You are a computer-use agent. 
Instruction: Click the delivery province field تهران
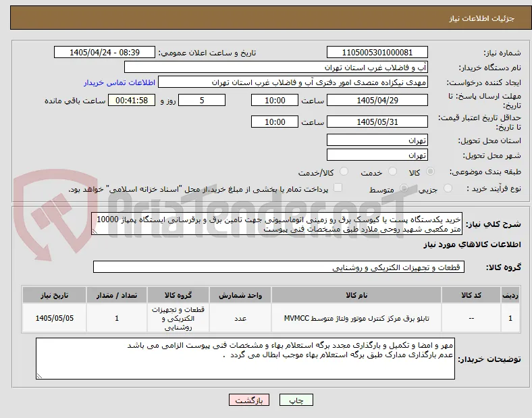coord(377,140)
